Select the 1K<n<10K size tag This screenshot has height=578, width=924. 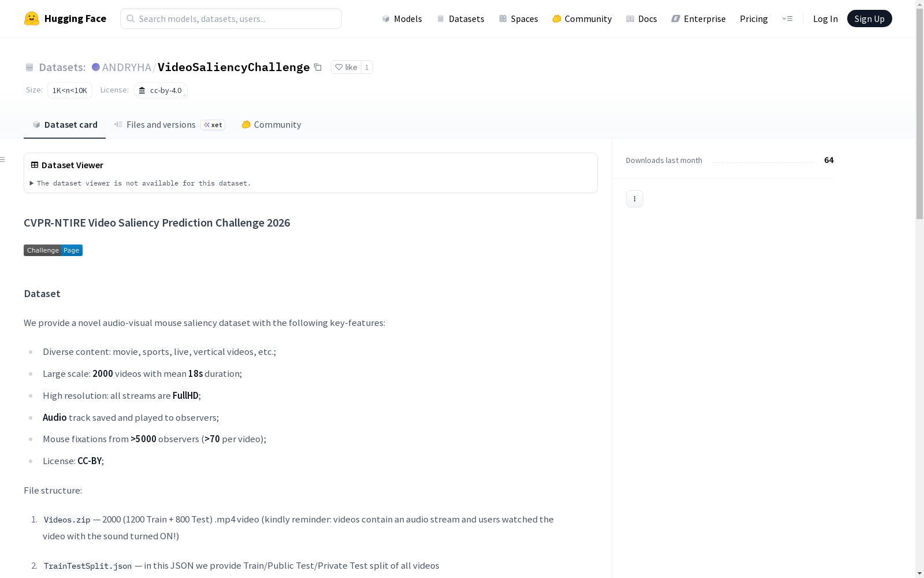click(x=70, y=90)
